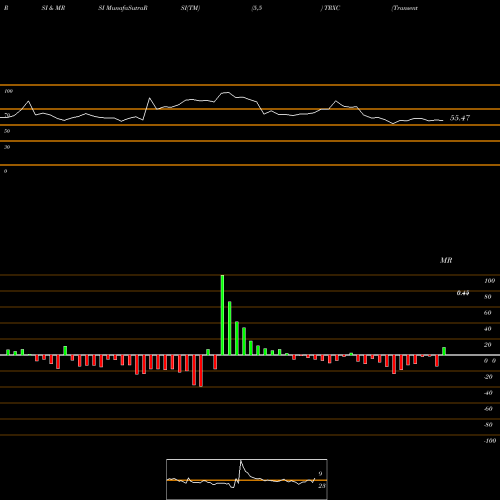Click the MR axis label -100
The width and height of the screenshot is (500, 500).
click(490, 441)
